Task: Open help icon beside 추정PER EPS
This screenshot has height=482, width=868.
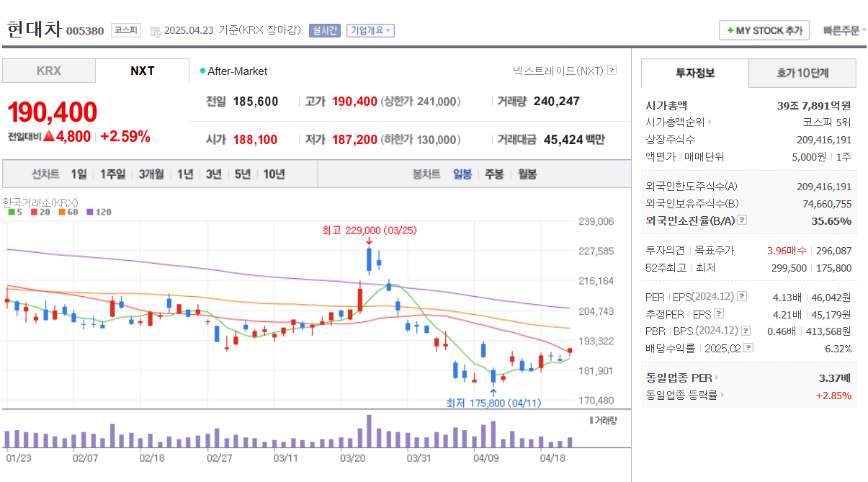Action: click(x=718, y=313)
